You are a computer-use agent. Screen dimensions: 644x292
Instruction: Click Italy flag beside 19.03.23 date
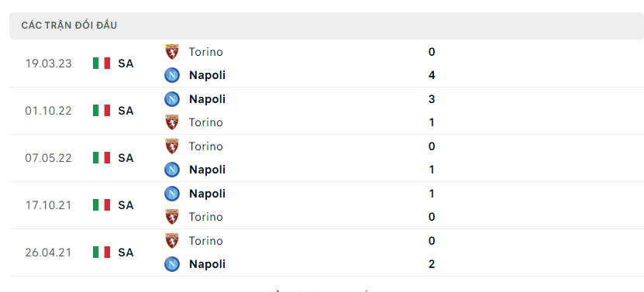(102, 64)
